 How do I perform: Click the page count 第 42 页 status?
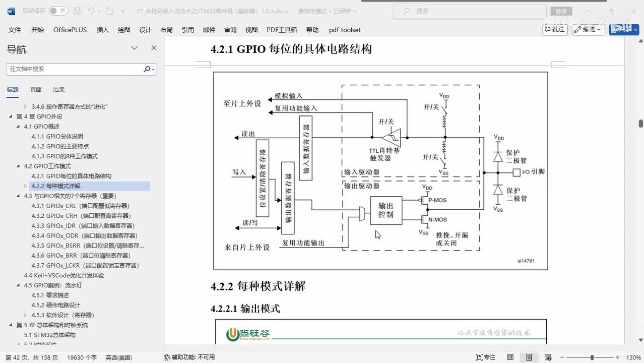click(x=32, y=357)
